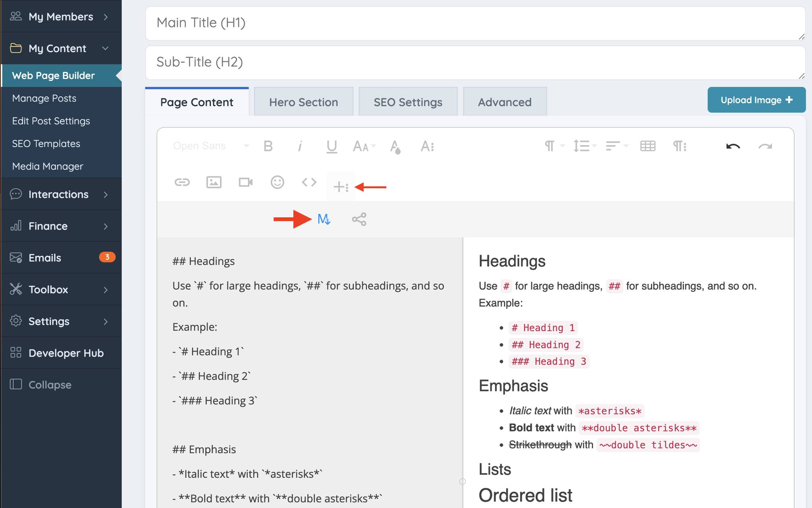Insert a video using camera icon

point(245,182)
